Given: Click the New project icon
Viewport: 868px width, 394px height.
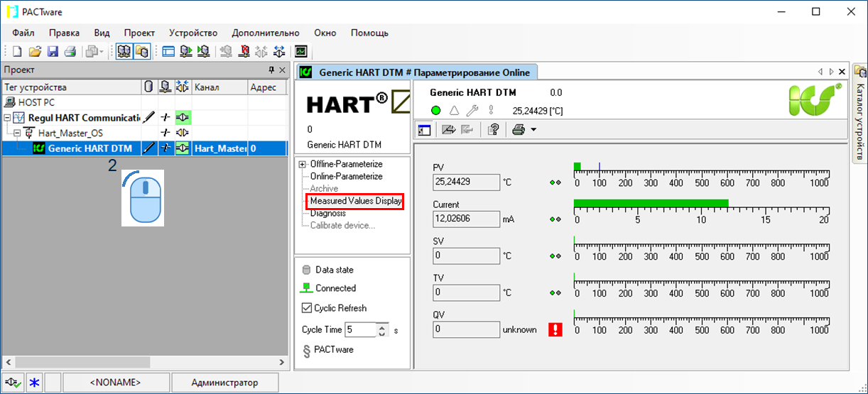Looking at the screenshot, I should coord(16,51).
